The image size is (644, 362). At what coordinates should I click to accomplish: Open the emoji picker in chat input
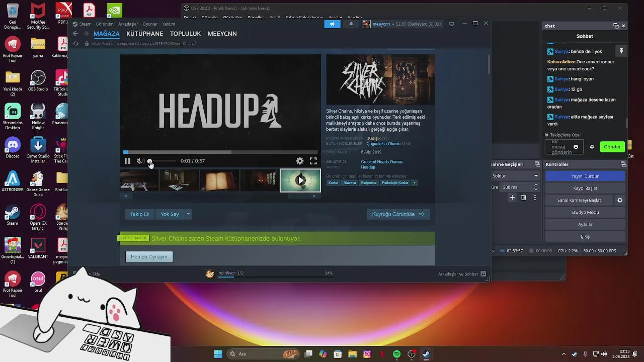coord(576,147)
